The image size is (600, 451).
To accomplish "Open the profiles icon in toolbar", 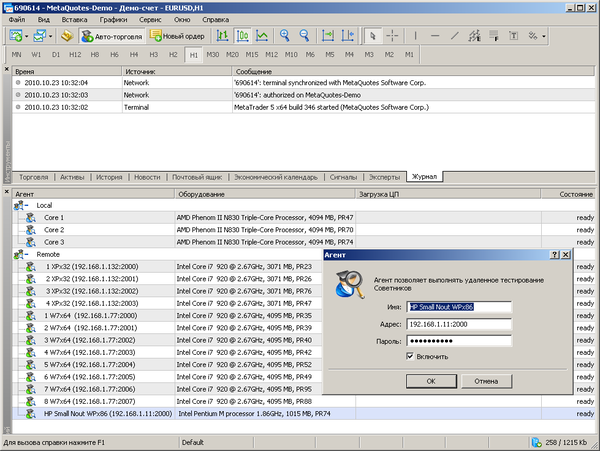I will tap(39, 36).
